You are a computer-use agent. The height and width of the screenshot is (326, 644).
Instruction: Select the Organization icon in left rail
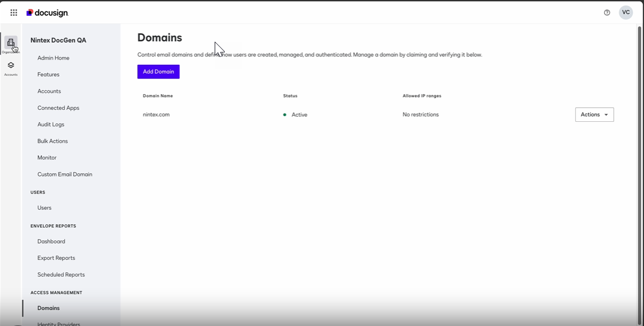11,44
